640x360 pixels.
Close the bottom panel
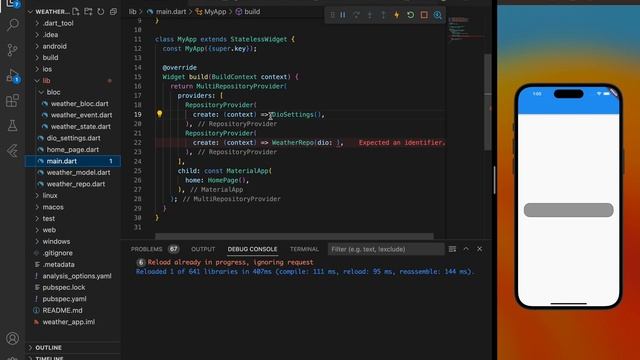[x=480, y=249]
